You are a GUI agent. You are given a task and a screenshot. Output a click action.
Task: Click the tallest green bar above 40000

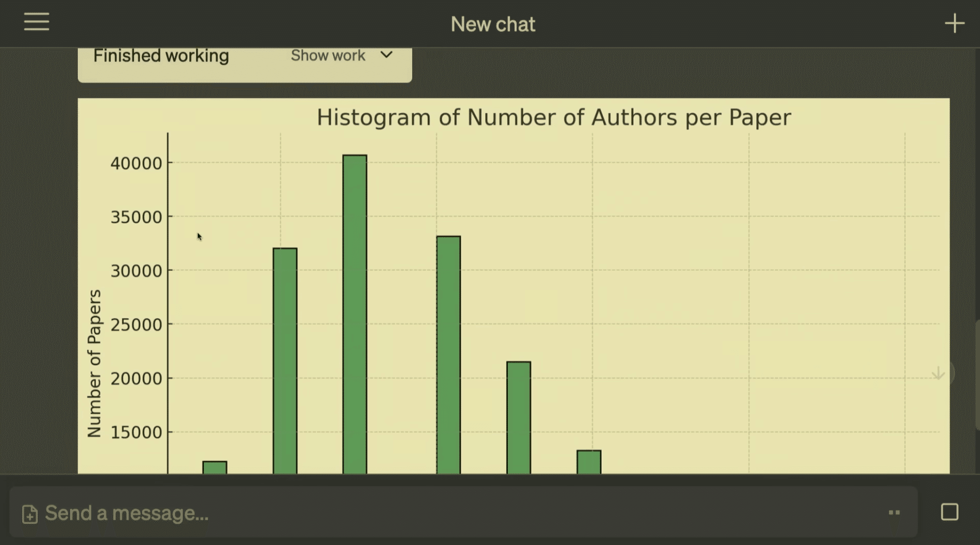coord(355,314)
